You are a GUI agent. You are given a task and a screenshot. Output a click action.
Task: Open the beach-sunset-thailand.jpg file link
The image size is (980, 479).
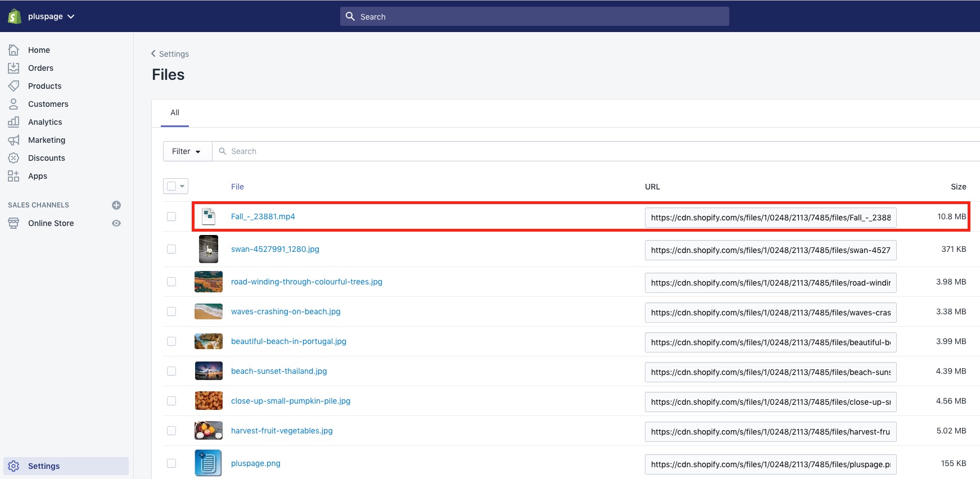pyautogui.click(x=279, y=371)
